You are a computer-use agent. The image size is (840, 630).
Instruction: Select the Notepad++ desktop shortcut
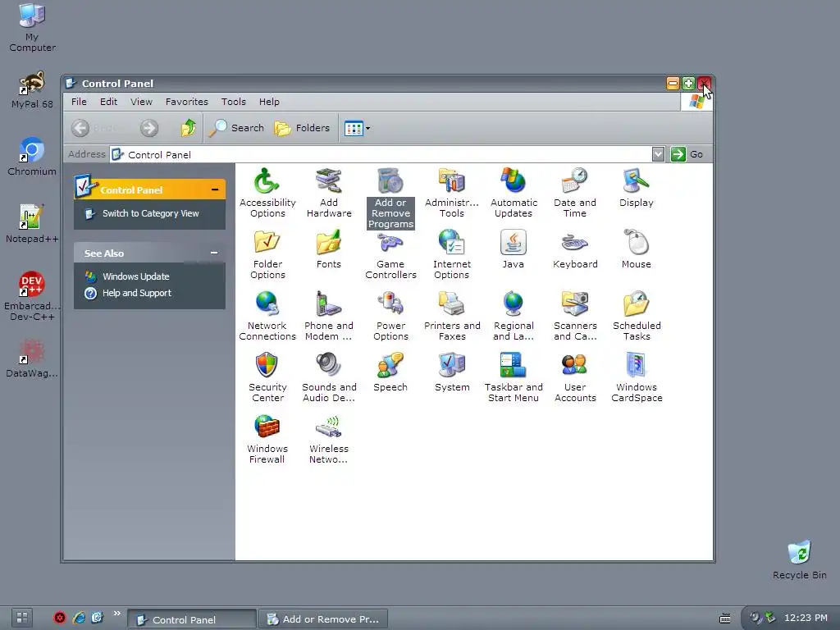pyautogui.click(x=32, y=224)
